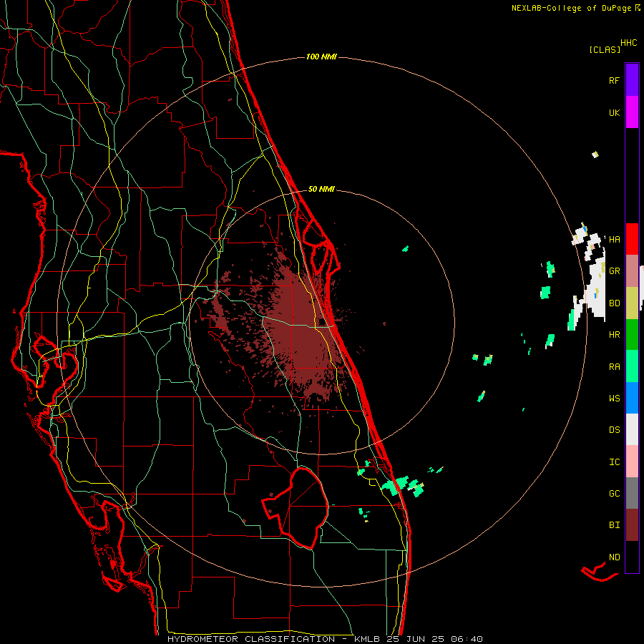
Task: Click the BI dark red legend swatch
Action: pos(632,525)
